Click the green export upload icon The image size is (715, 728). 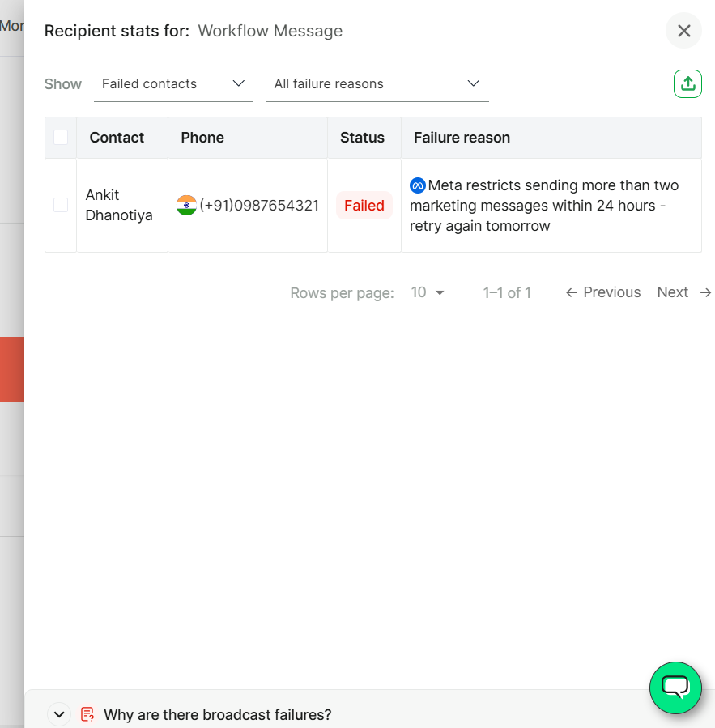687,84
